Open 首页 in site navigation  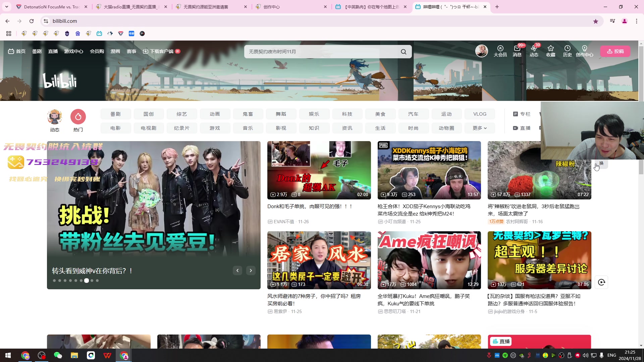tap(17, 51)
